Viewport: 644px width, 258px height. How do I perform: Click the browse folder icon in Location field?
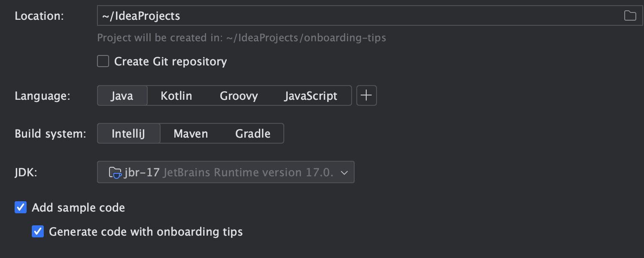click(630, 16)
